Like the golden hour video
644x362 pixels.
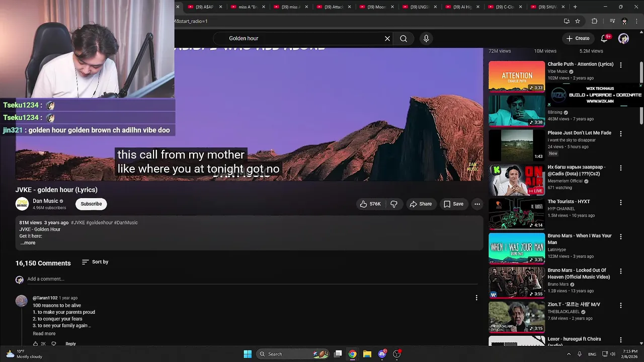click(x=370, y=204)
